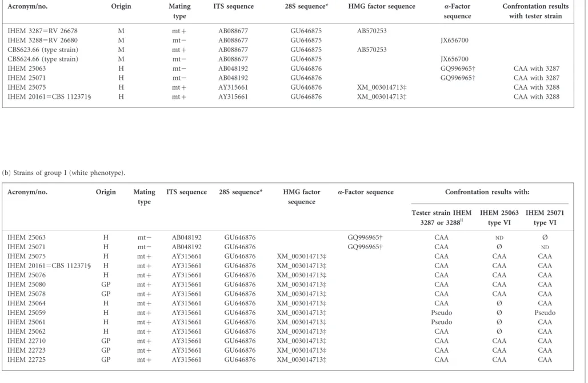The height and width of the screenshot is (383, 588).
Task: Select AB570253 in the IHEM 3287 row
Action: click(x=371, y=31)
